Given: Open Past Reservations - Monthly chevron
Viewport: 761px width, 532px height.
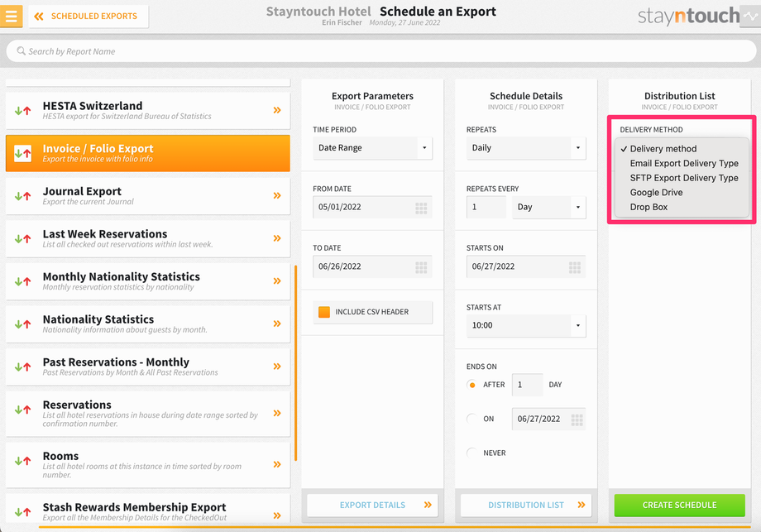Looking at the screenshot, I should [x=277, y=367].
